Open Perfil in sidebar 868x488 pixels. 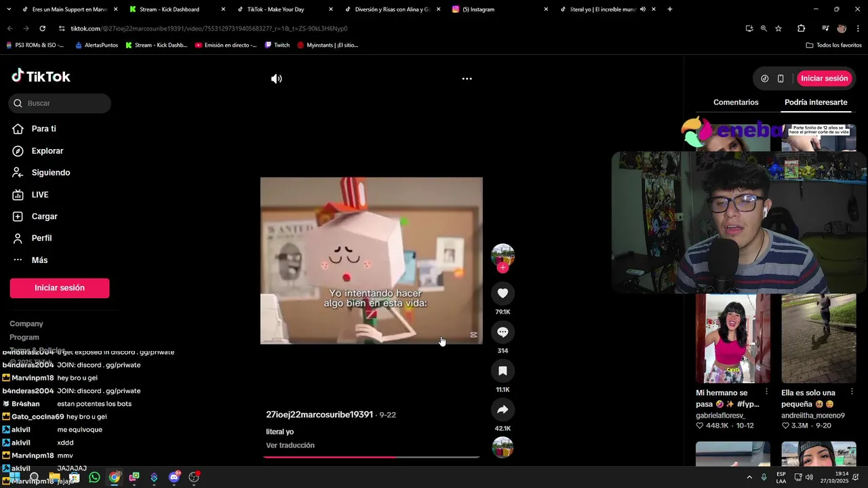coord(41,238)
